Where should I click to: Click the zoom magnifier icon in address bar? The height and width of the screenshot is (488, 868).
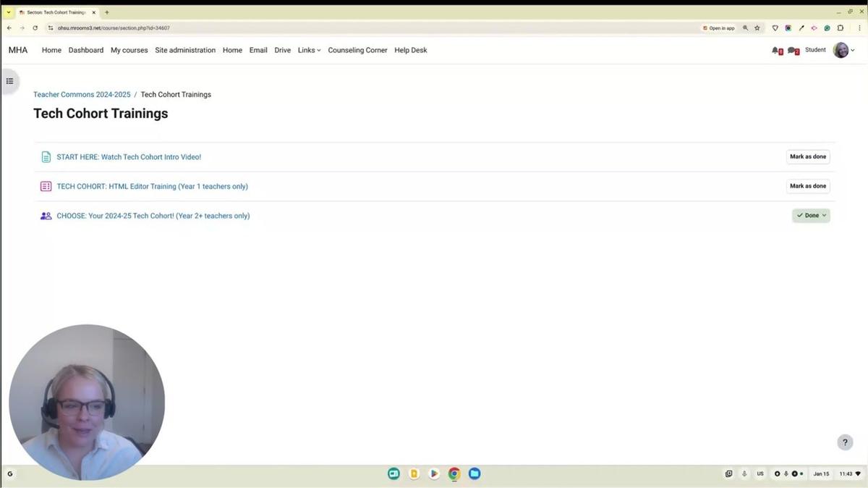point(745,28)
